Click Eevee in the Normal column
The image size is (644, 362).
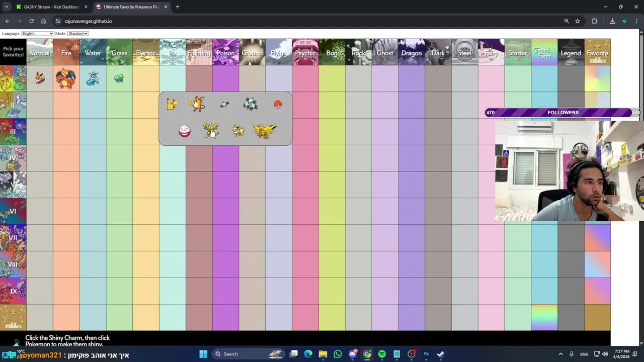coord(40,78)
